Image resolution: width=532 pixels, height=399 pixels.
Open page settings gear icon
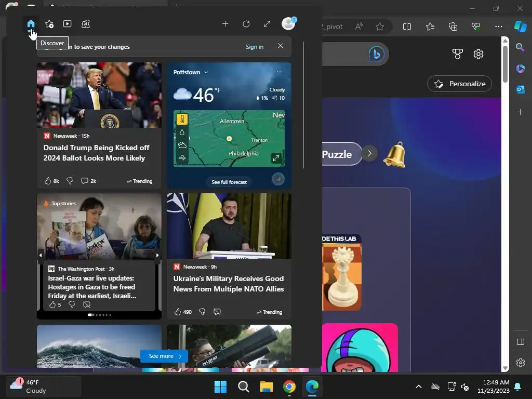click(478, 54)
